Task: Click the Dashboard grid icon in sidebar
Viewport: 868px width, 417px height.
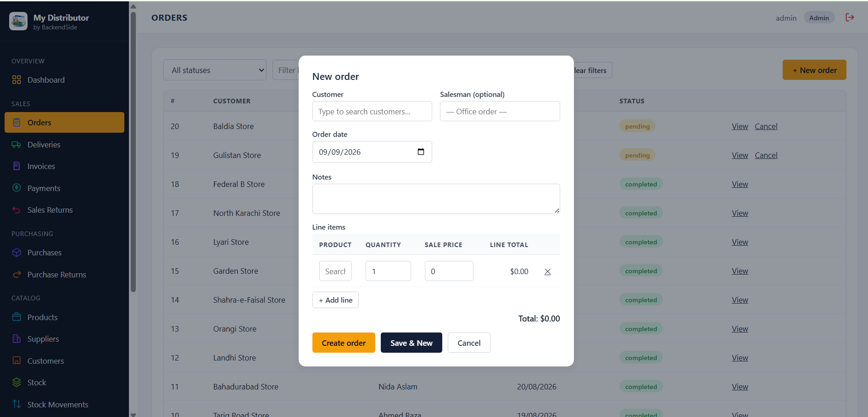Action: [17, 80]
